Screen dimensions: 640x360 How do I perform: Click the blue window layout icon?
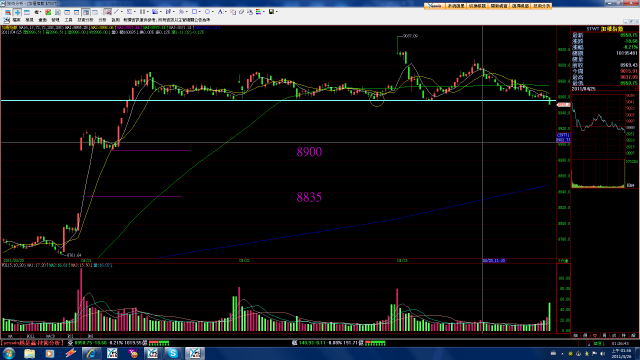pos(27,12)
